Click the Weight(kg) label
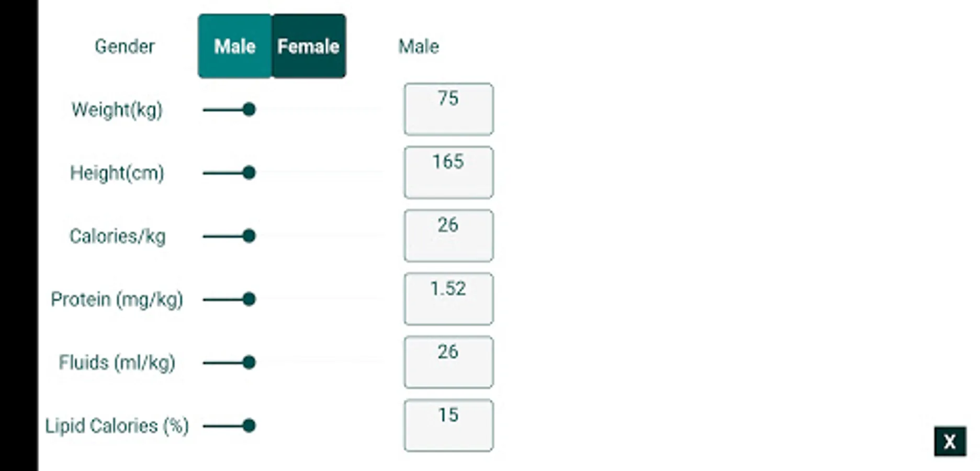Image resolution: width=980 pixels, height=471 pixels. pyautogui.click(x=117, y=110)
